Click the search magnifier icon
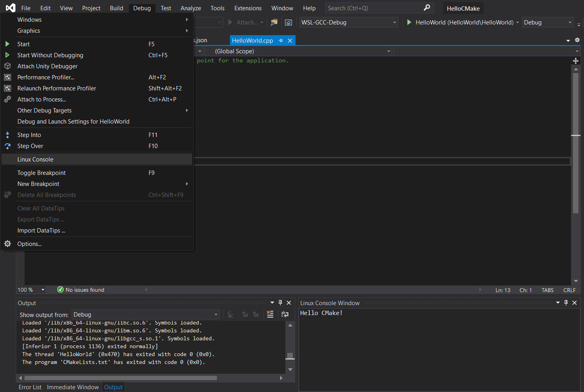The width and height of the screenshot is (584, 392). point(427,8)
